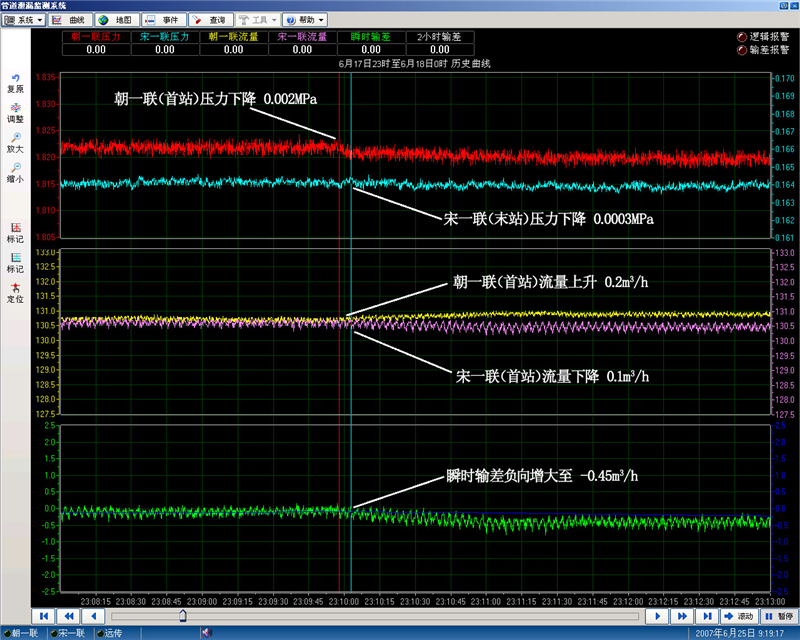Switch to the 曲线 curve view
Viewport: 800px width, 640px height.
68,20
